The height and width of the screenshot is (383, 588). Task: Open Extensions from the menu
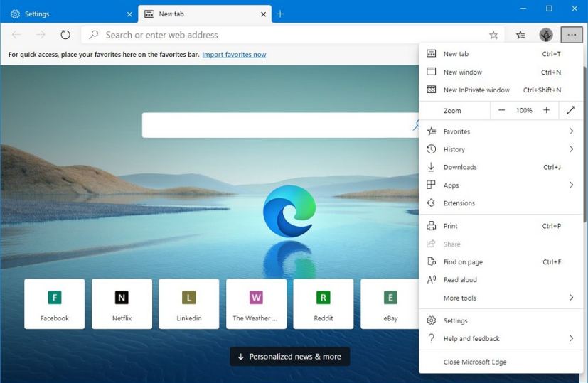(x=501, y=203)
